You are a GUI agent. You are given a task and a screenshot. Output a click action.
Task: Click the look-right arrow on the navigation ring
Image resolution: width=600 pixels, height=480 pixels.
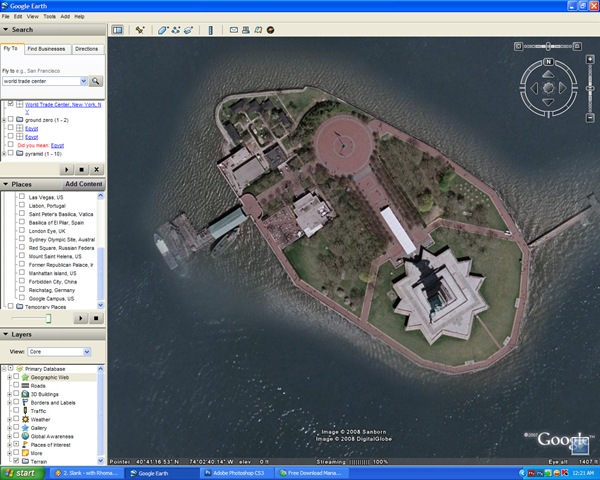[x=562, y=88]
